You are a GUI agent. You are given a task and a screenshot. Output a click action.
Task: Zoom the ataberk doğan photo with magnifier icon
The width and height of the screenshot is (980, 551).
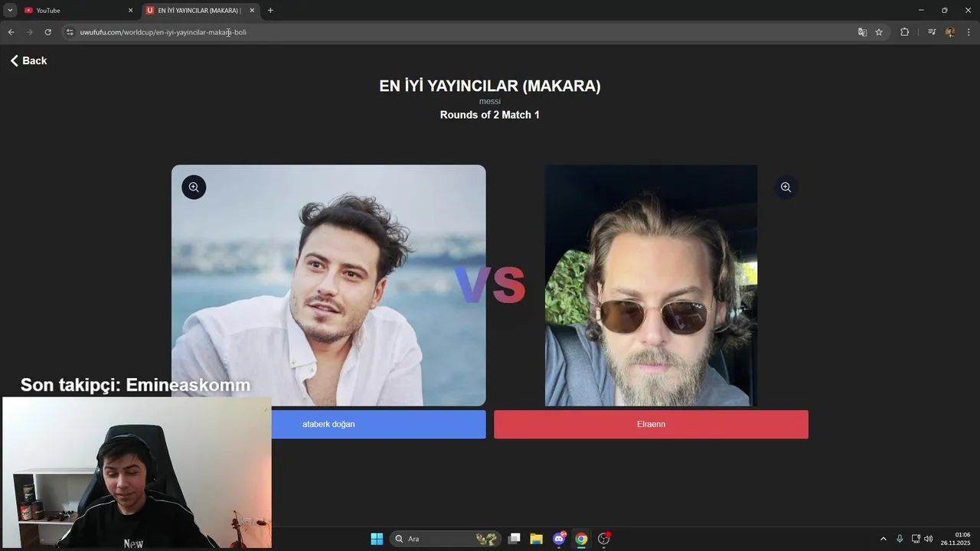coord(194,187)
